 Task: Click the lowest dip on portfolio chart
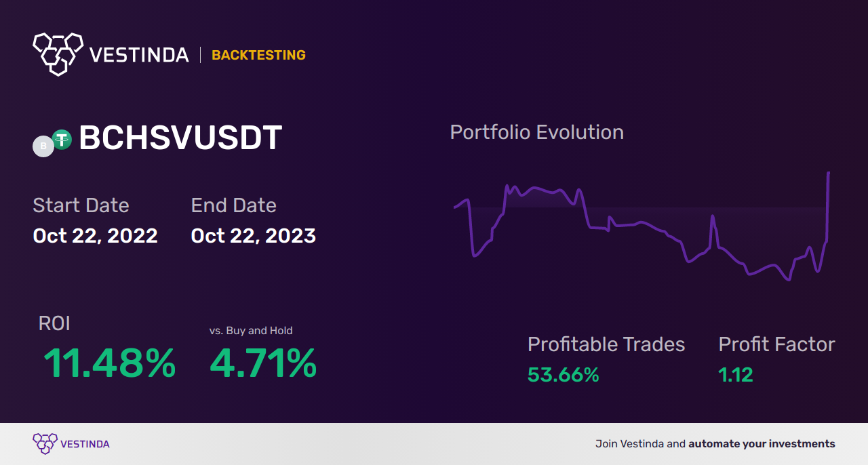click(789, 279)
